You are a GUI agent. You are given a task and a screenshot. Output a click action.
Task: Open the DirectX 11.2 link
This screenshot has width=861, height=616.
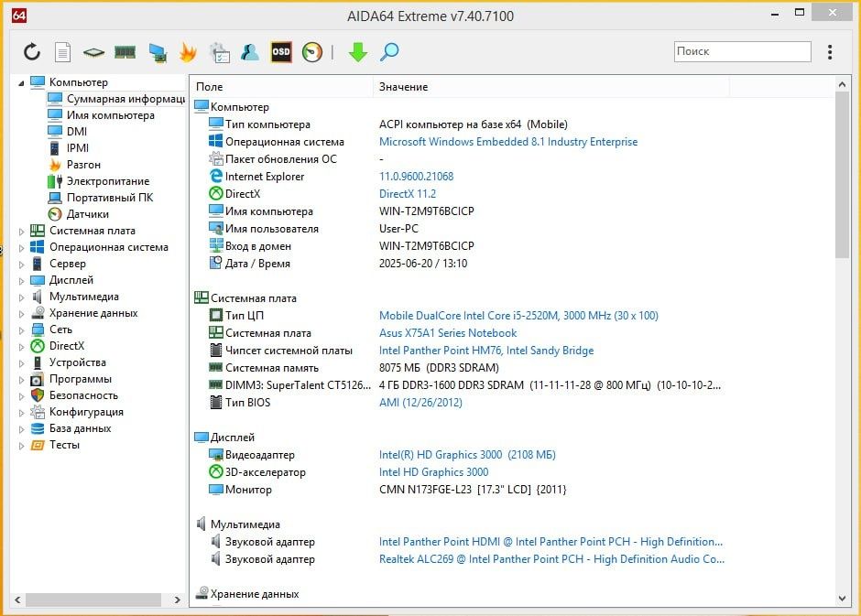coord(408,194)
